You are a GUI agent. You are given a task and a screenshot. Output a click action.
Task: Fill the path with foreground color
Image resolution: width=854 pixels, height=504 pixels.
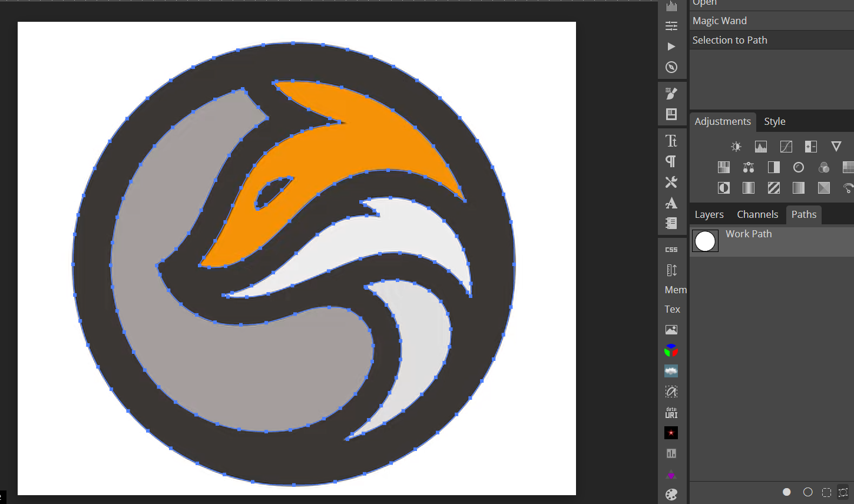(x=787, y=492)
